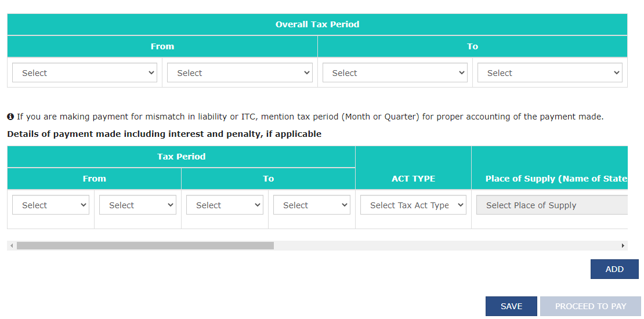Click the SAVE button

pos(511,306)
